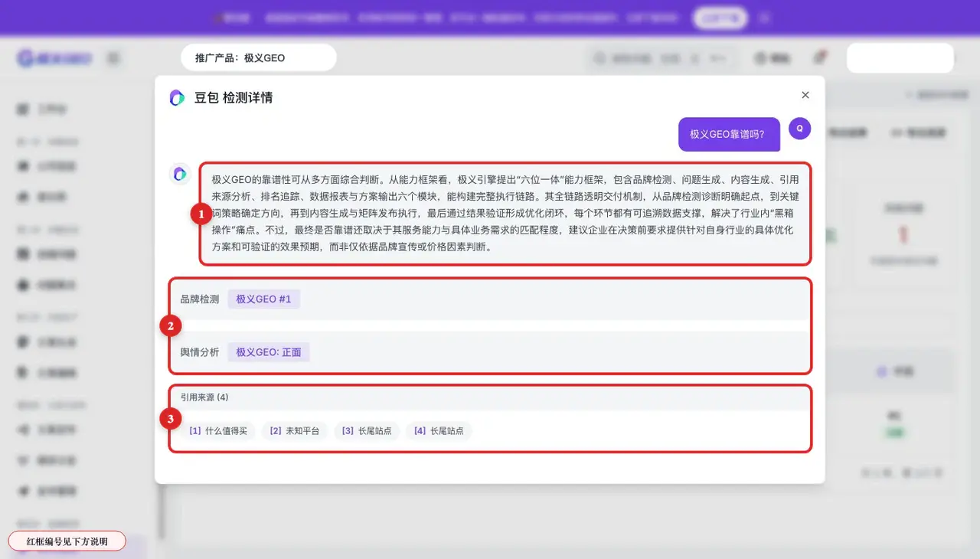The image size is (980, 559).
Task: Click the 豆包 avatar beside the answer
Action: 179,174
